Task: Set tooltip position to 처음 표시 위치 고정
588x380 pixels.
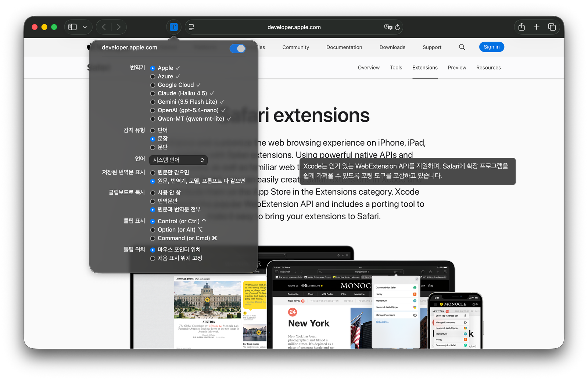Action: pos(176,258)
